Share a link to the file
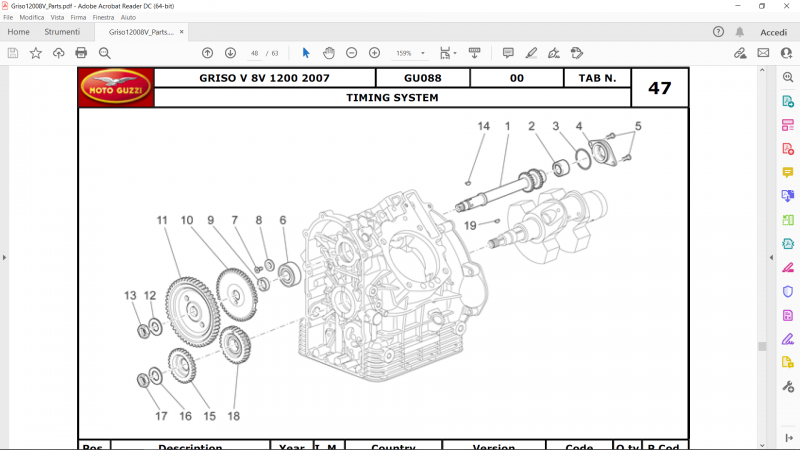This screenshot has height=450, width=800. coord(740,53)
